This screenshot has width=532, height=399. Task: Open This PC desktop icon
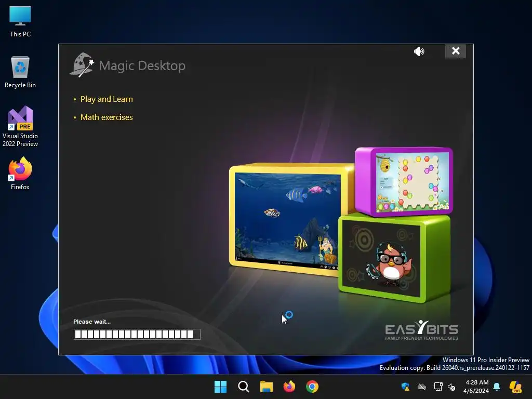(20, 21)
